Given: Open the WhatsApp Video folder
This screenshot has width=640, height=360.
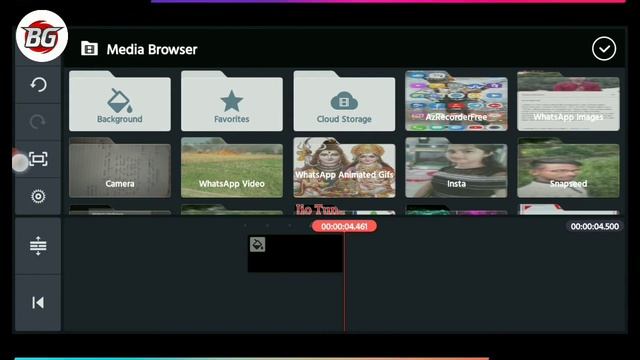Looking at the screenshot, I should click(232, 167).
